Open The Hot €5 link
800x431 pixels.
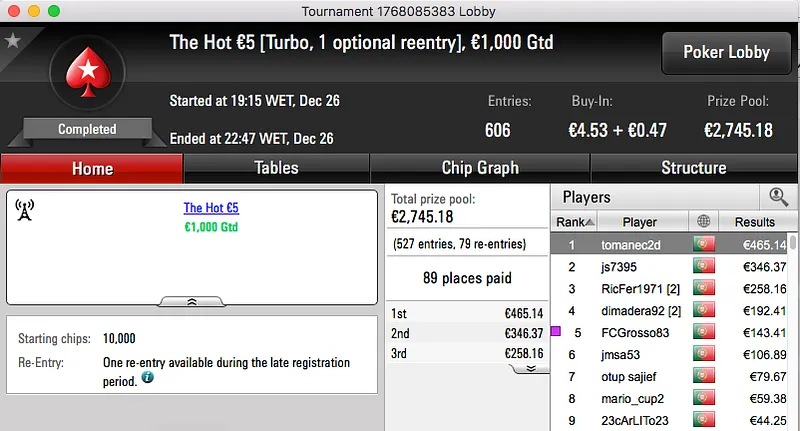point(211,208)
